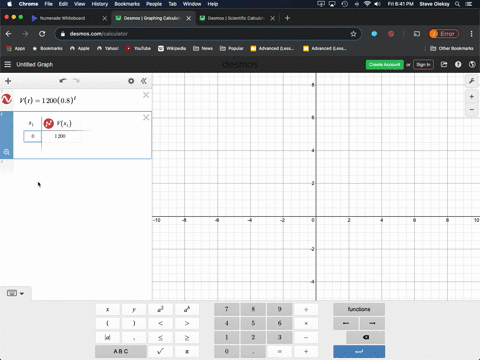The width and height of the screenshot is (480, 360).
Task: Open expression list settings gear
Action: coord(131,81)
